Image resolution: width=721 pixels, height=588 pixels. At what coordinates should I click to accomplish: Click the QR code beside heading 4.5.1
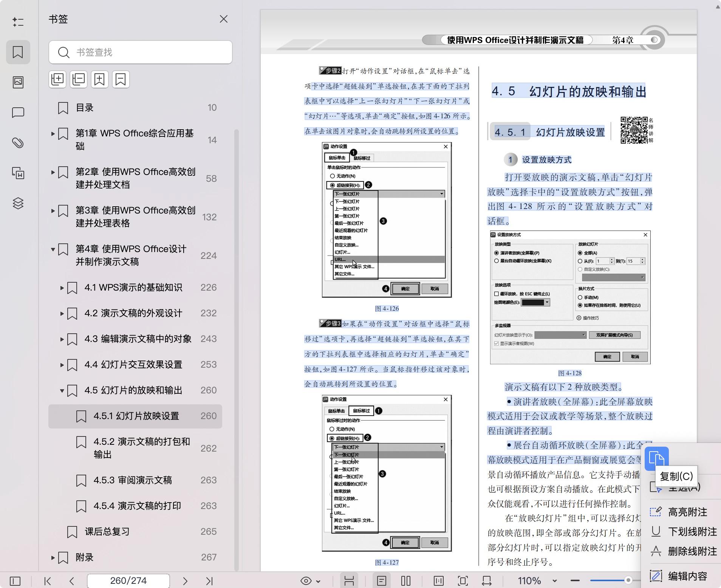coord(634,130)
